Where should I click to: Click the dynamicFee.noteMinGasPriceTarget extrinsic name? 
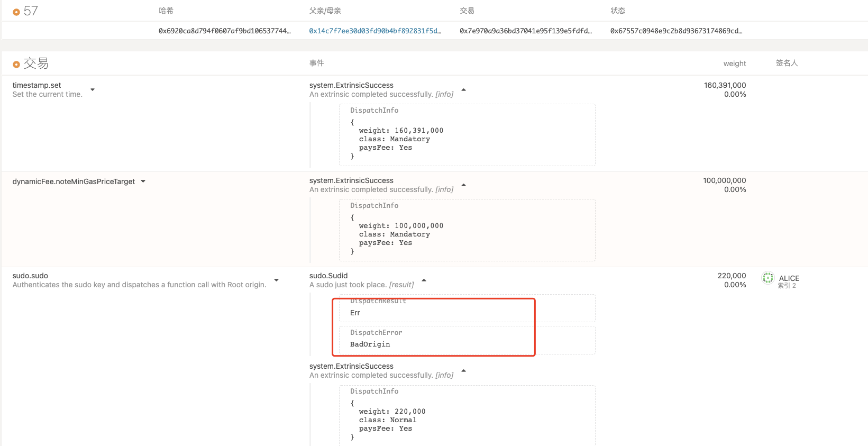74,181
